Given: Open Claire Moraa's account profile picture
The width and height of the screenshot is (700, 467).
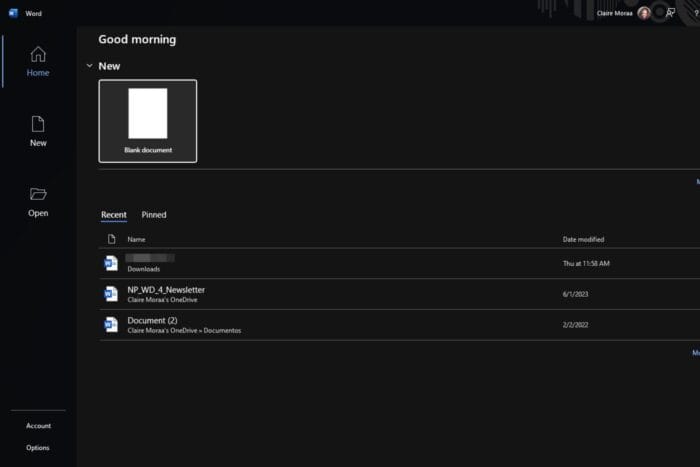Looking at the screenshot, I should coord(644,13).
